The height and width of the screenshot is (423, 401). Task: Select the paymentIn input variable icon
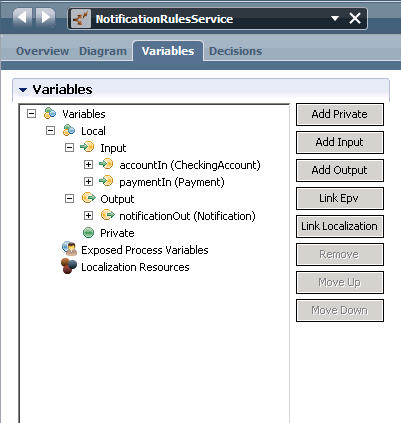pyautogui.click(x=106, y=181)
